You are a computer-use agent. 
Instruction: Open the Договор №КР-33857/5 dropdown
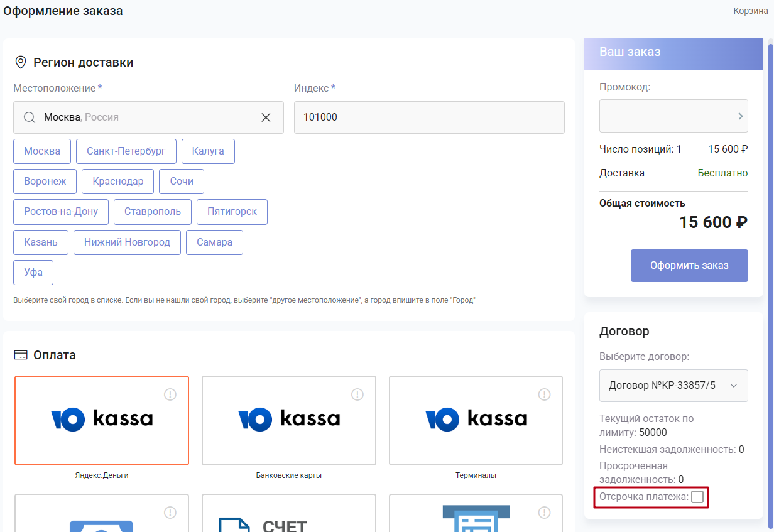pyautogui.click(x=673, y=386)
